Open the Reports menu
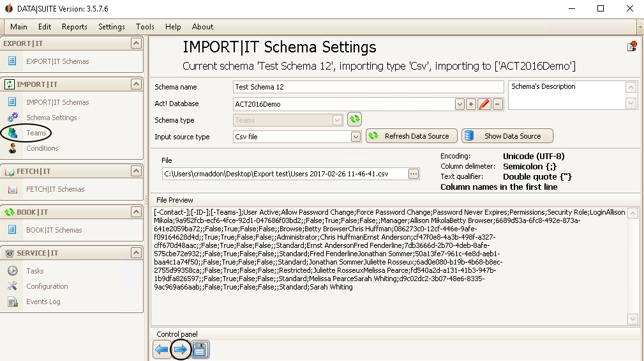Viewport: 644px width, 361px height. [x=74, y=27]
